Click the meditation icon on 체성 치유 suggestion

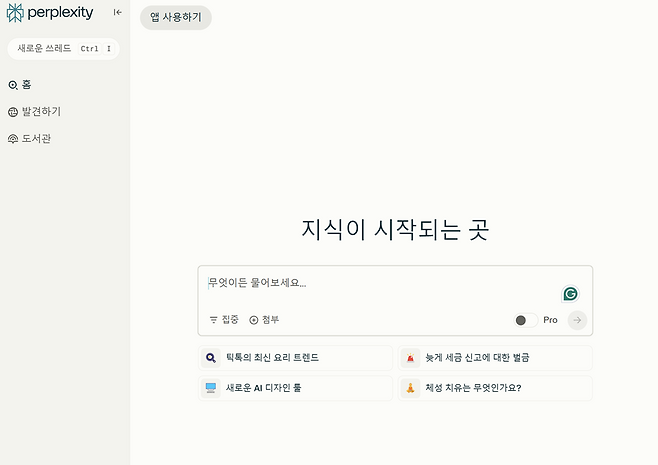pos(410,388)
